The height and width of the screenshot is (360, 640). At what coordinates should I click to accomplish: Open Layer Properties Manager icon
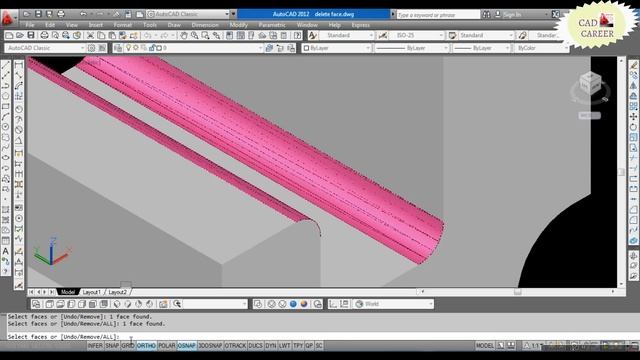pyautogui.click(x=118, y=48)
